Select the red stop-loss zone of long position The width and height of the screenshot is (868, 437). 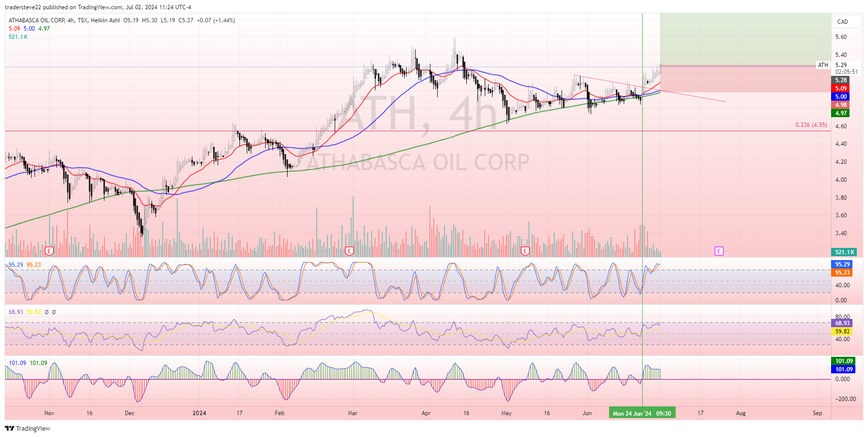pyautogui.click(x=745, y=79)
